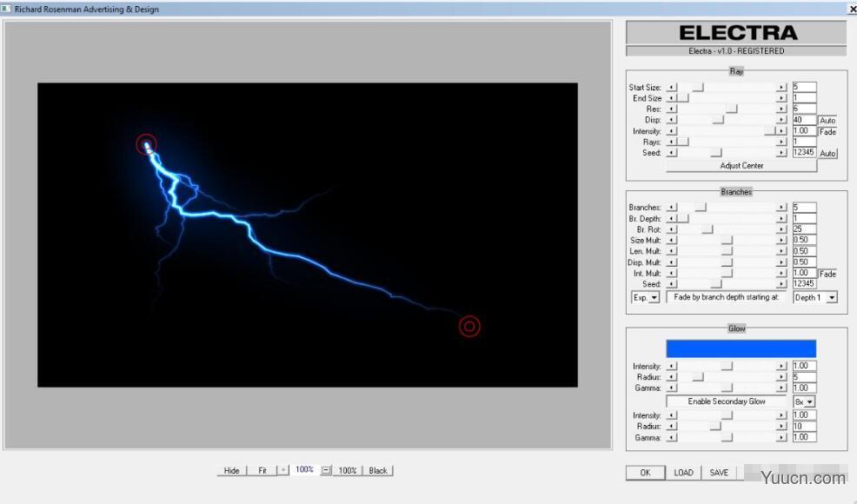The image size is (857, 504).
Task: Toggle the Disp Auto button
Action: pyautogui.click(x=827, y=120)
